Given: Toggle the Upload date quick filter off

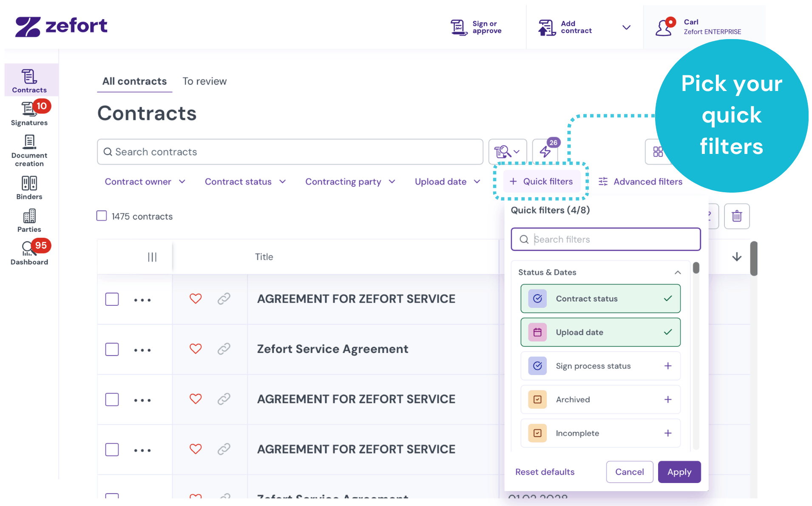Looking at the screenshot, I should click(x=600, y=332).
